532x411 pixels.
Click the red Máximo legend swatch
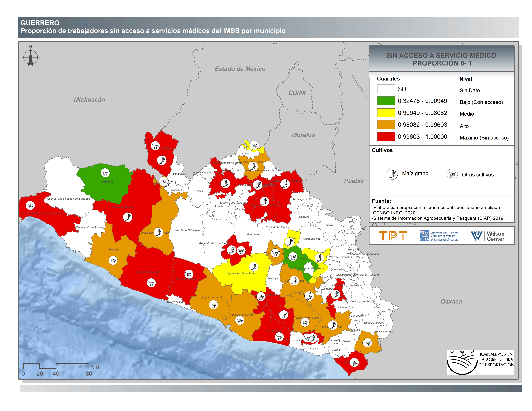tap(386, 137)
